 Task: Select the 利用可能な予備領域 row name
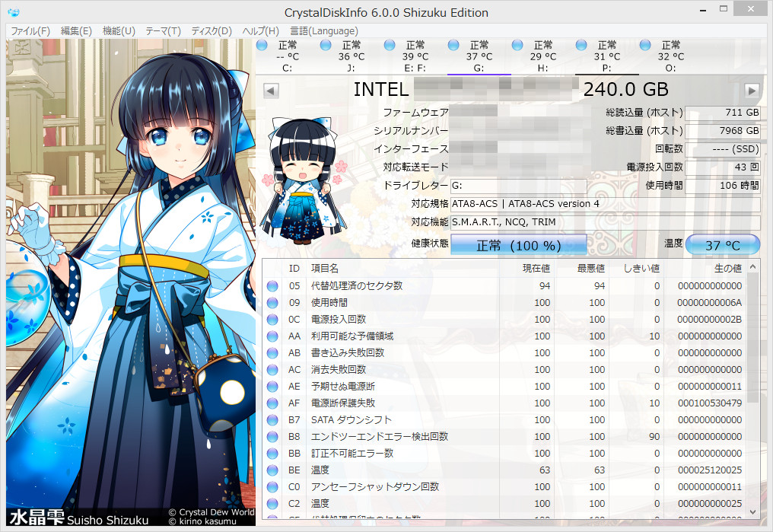[352, 336]
